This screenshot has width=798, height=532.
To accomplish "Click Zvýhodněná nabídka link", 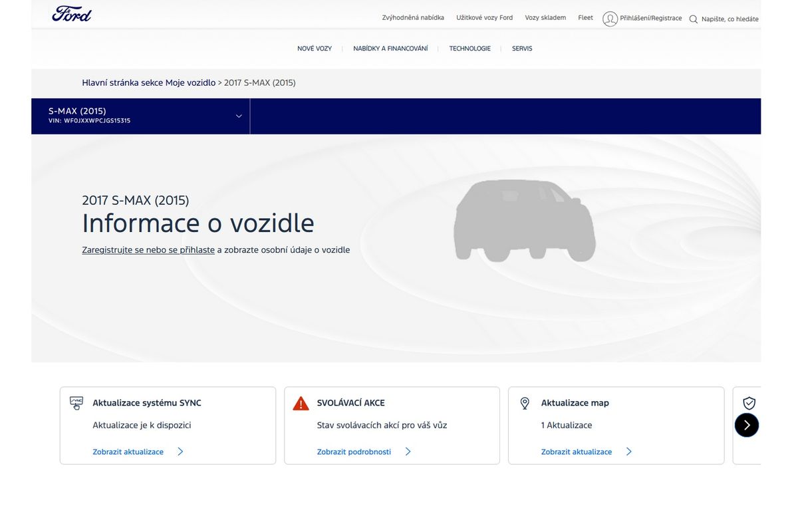I will pos(413,18).
